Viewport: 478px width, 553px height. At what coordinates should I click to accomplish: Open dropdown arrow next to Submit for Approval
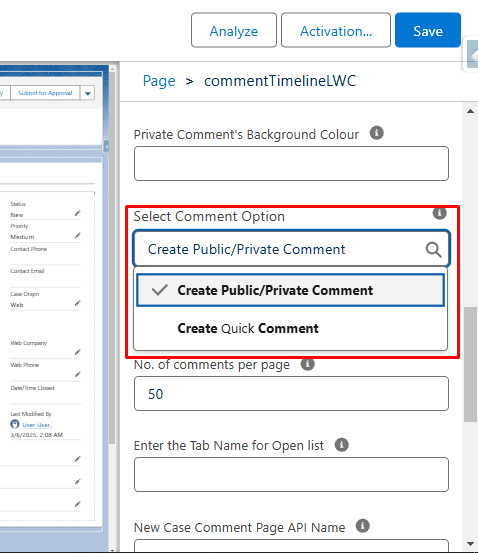[x=87, y=93]
